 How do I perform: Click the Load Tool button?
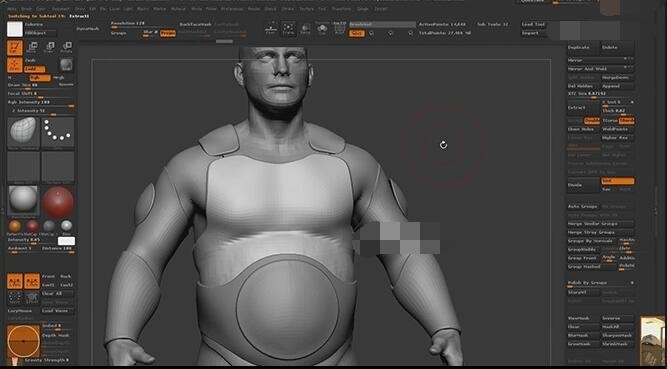[533, 24]
